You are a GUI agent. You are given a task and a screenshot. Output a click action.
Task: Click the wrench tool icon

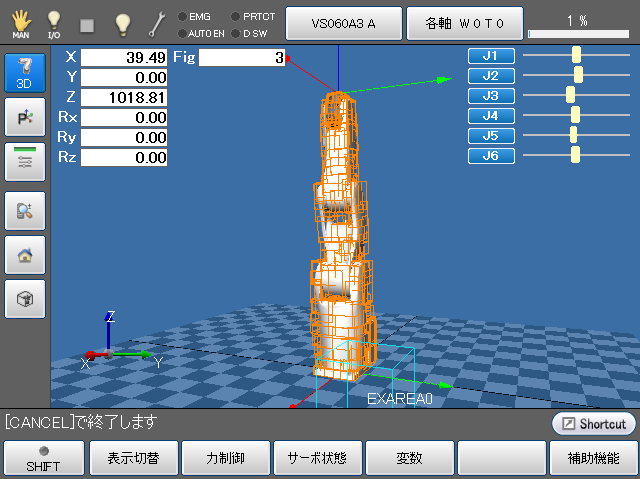[x=157, y=23]
